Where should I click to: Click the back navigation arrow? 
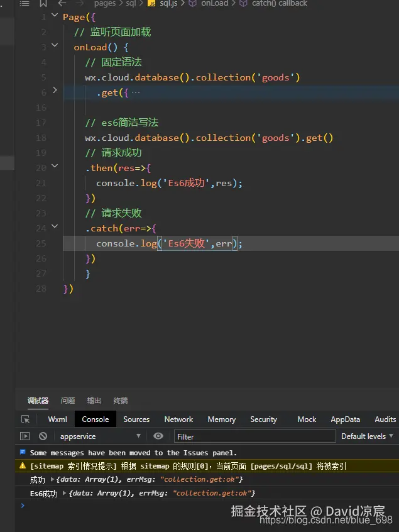pyautogui.click(x=62, y=4)
